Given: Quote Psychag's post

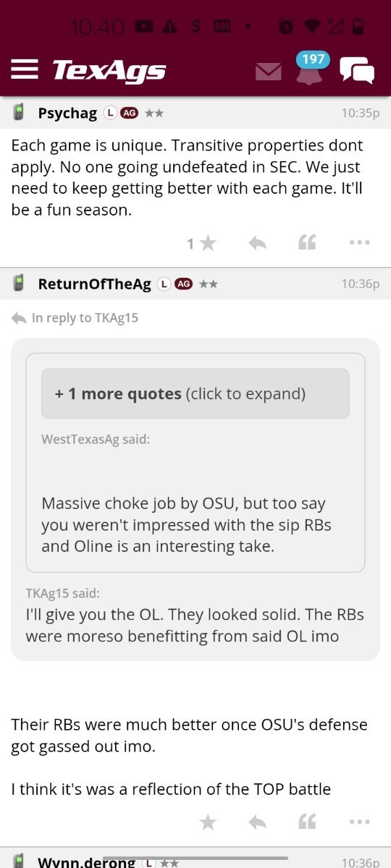Looking at the screenshot, I should point(307,244).
